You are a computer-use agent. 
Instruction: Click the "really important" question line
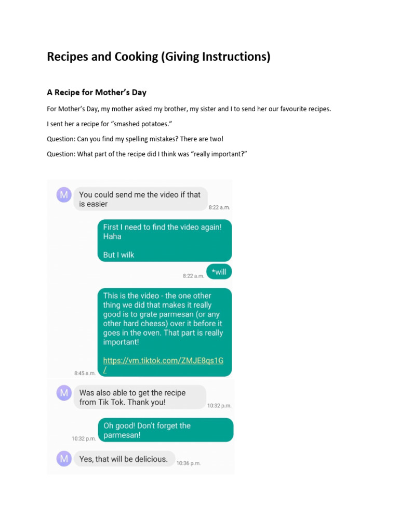coord(147,154)
